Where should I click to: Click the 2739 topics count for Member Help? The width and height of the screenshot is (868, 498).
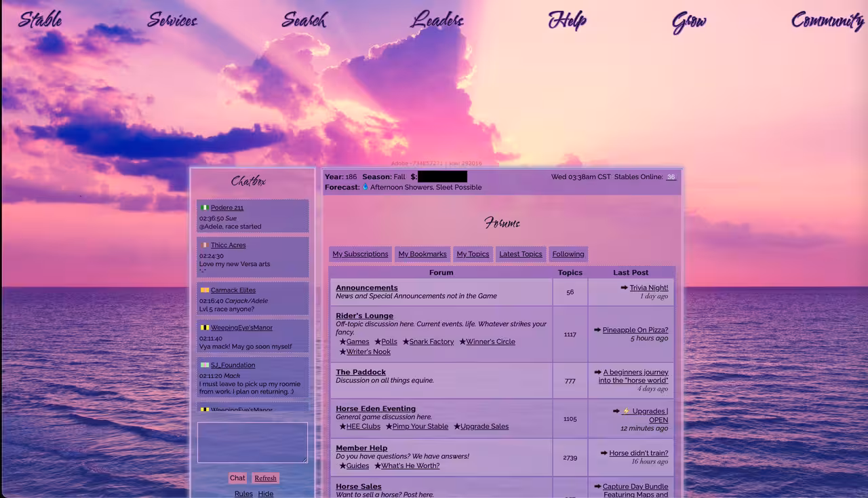(570, 457)
